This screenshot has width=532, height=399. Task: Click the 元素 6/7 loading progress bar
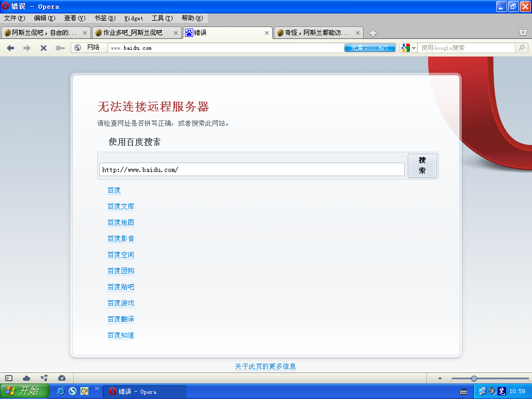(x=370, y=48)
